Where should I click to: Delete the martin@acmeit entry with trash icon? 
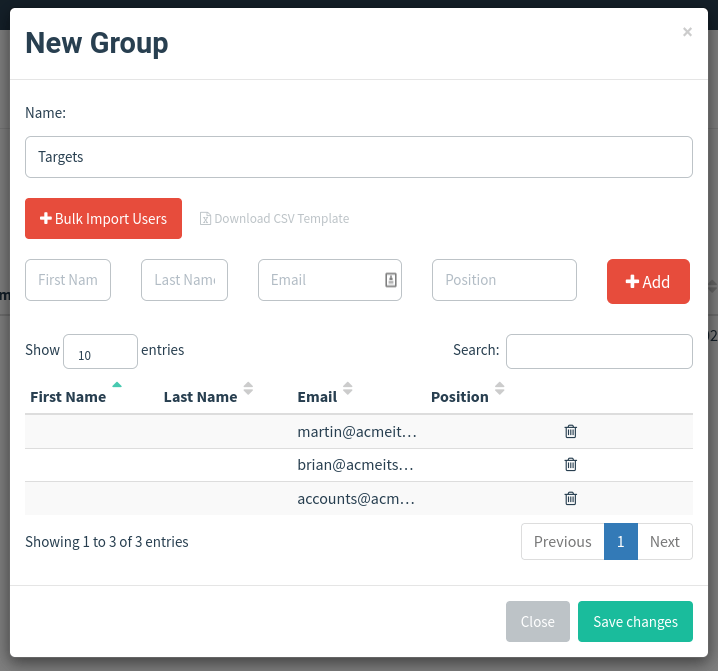[571, 431]
